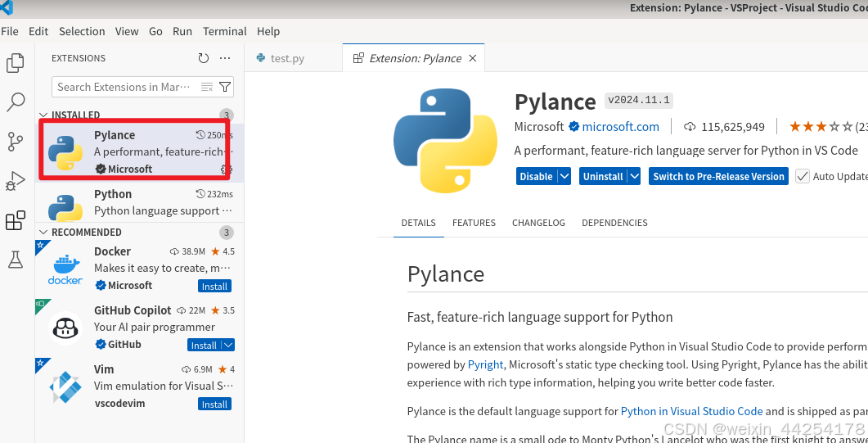Viewport: 868px width, 443px height.
Task: Click the Pylance star rating
Action: 821,127
